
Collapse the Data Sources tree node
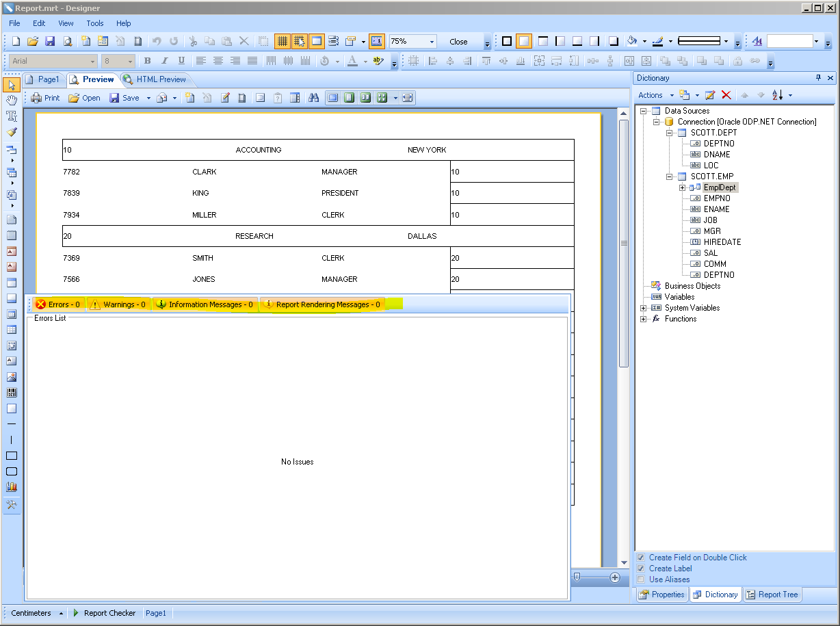pyautogui.click(x=644, y=111)
